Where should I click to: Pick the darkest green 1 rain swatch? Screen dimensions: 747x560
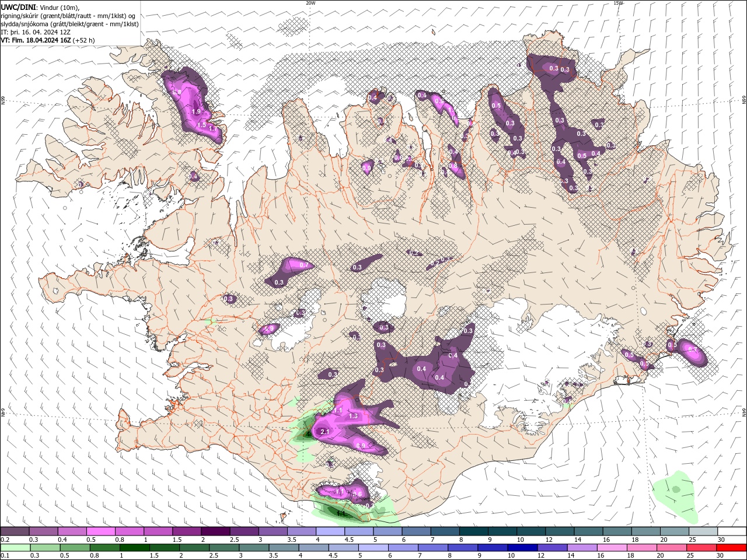(134, 547)
